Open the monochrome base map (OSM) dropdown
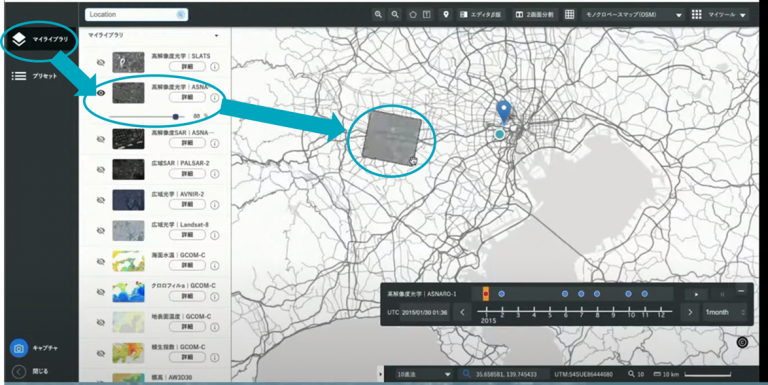Viewport: 768px width, 385px height. pyautogui.click(x=634, y=15)
